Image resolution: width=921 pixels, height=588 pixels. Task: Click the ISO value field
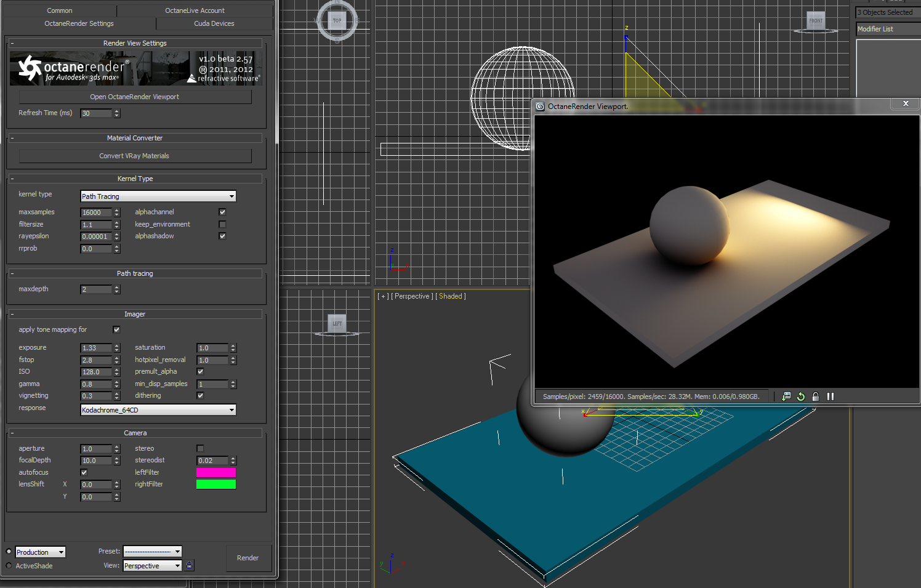point(97,372)
